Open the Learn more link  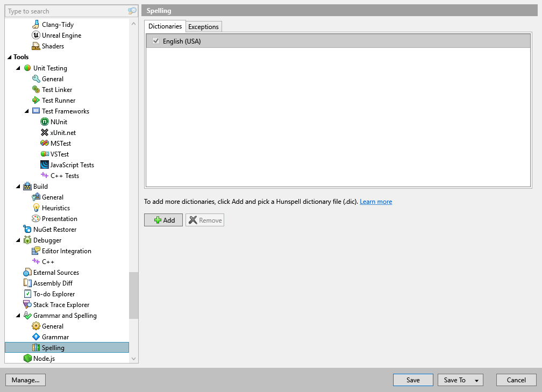pyautogui.click(x=375, y=201)
